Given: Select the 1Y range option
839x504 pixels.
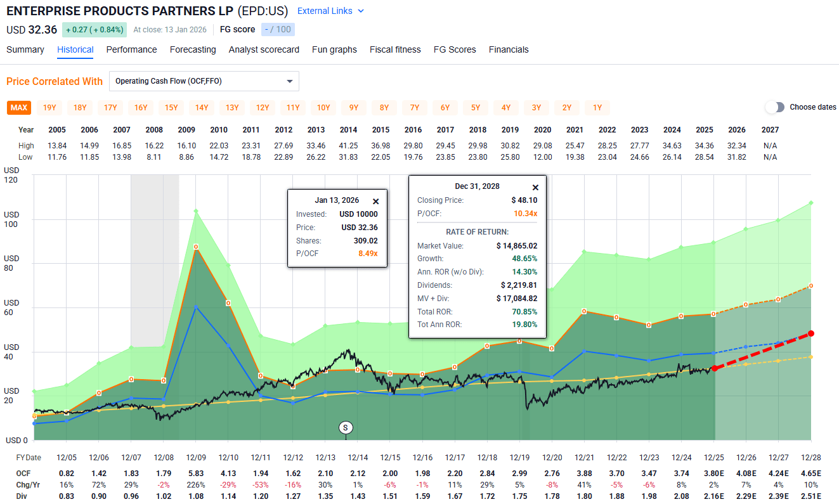Looking at the screenshot, I should coord(597,108).
